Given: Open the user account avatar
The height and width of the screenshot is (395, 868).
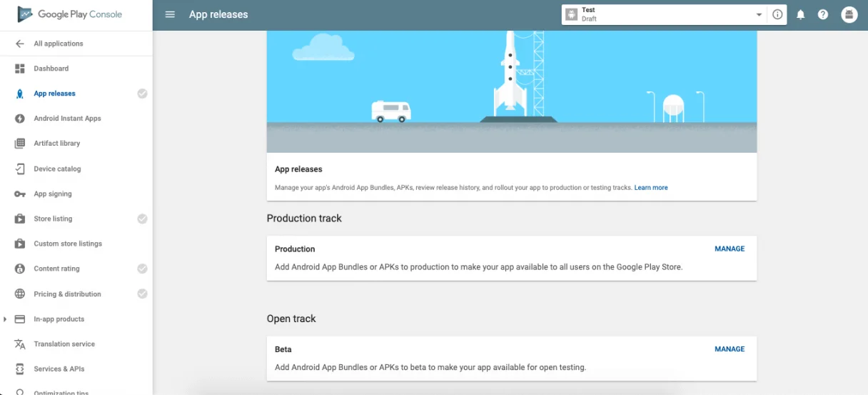Looking at the screenshot, I should [849, 14].
